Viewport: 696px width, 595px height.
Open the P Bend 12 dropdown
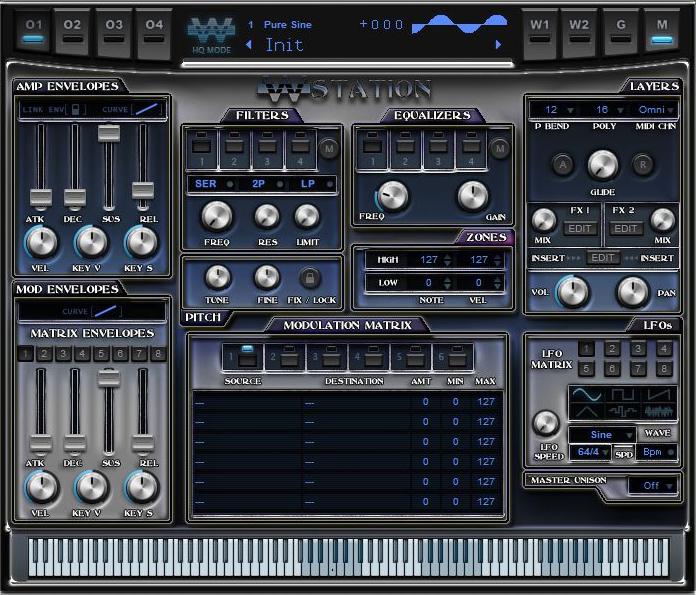tap(556, 109)
